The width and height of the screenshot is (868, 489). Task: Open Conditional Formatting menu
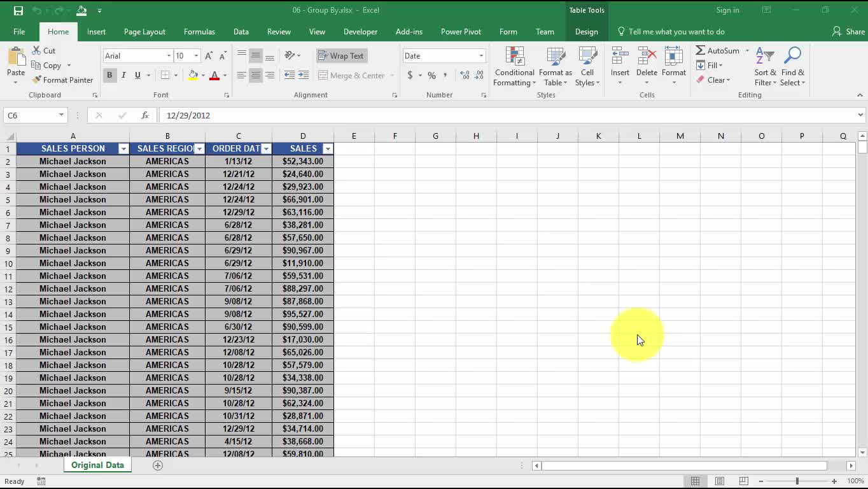click(514, 67)
